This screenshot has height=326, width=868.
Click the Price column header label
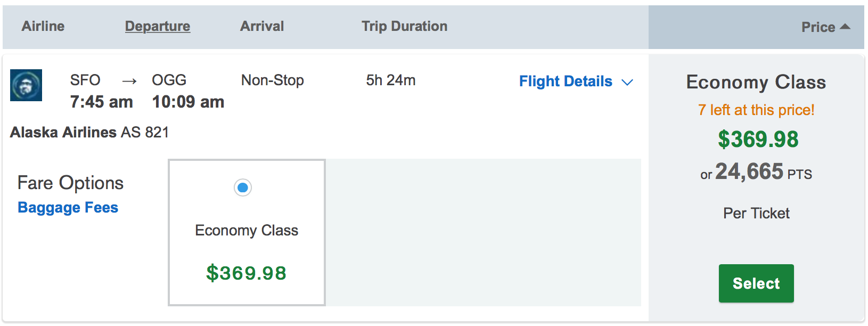click(x=818, y=27)
